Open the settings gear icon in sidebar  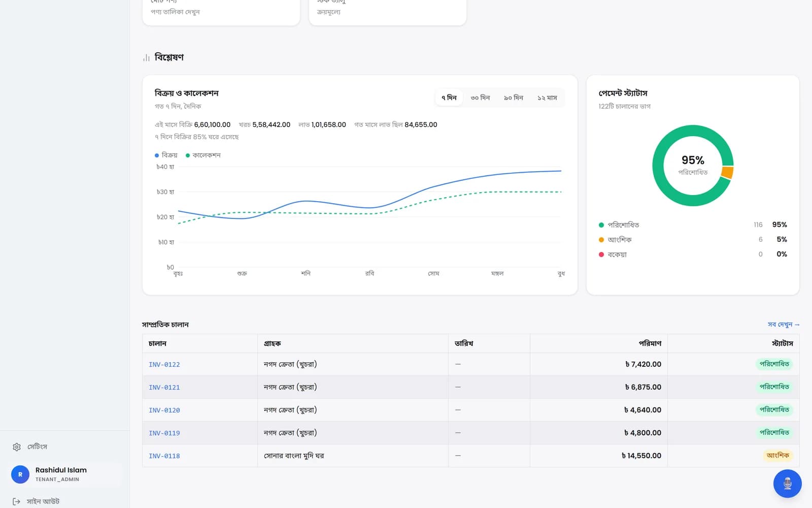(17, 447)
